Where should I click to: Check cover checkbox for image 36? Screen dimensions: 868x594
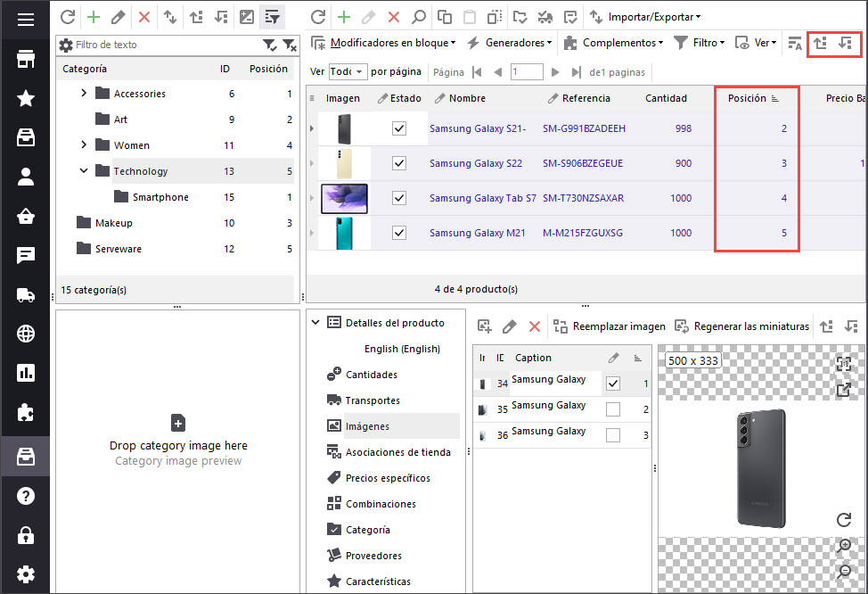pos(613,435)
